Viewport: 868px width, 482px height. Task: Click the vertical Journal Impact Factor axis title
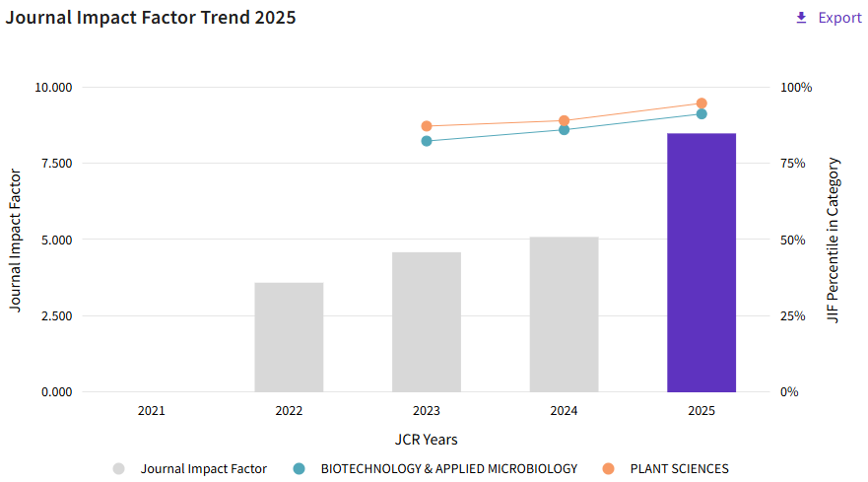[x=15, y=240]
